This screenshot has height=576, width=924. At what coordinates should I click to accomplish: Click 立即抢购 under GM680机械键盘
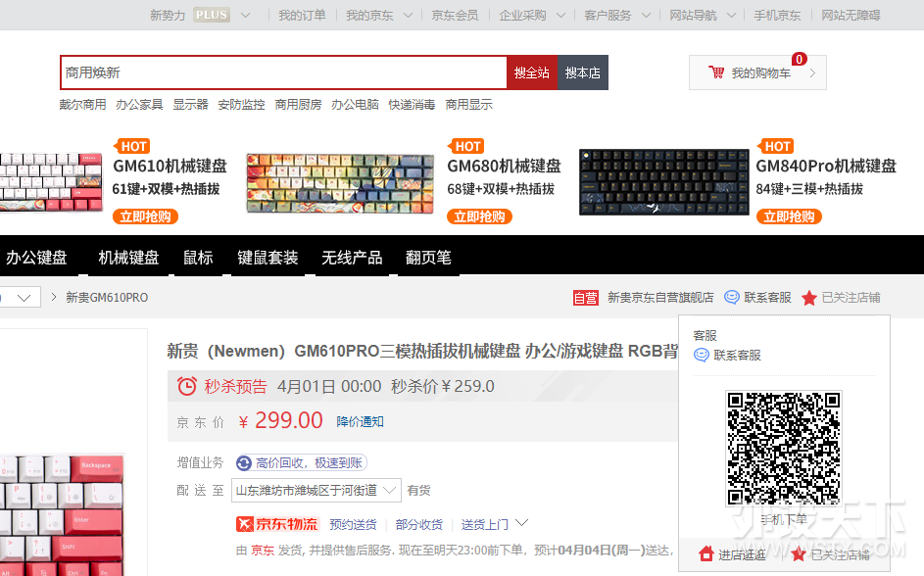tap(480, 216)
